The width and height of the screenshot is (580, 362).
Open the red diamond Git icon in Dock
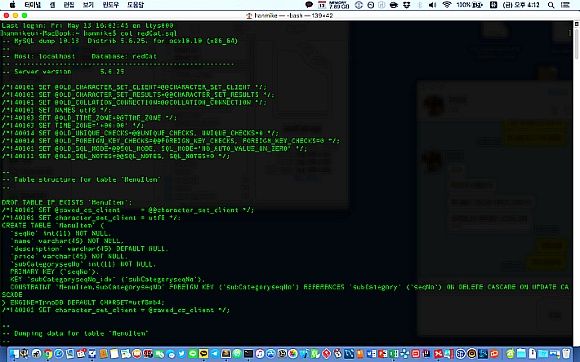[x=326, y=354]
